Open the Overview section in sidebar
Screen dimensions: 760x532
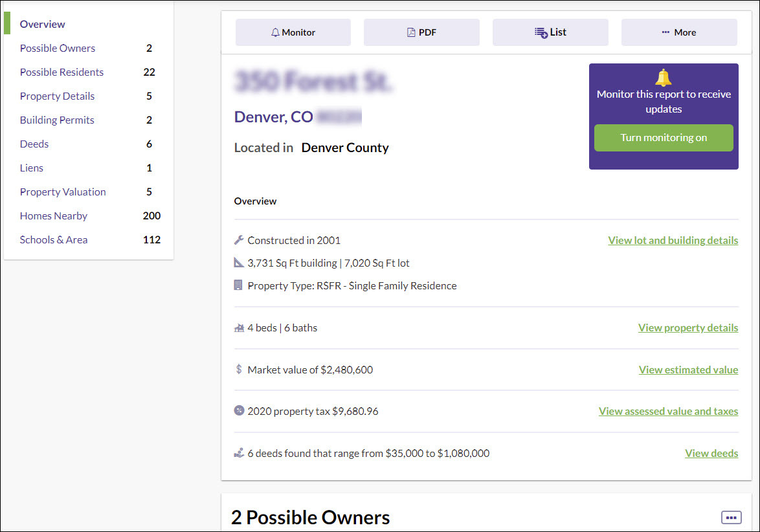click(42, 24)
